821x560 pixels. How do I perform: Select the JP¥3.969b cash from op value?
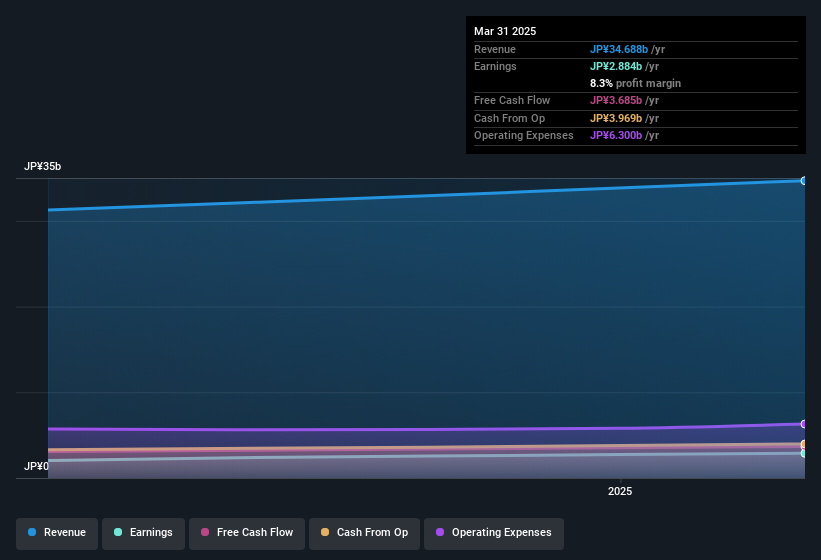pos(616,118)
